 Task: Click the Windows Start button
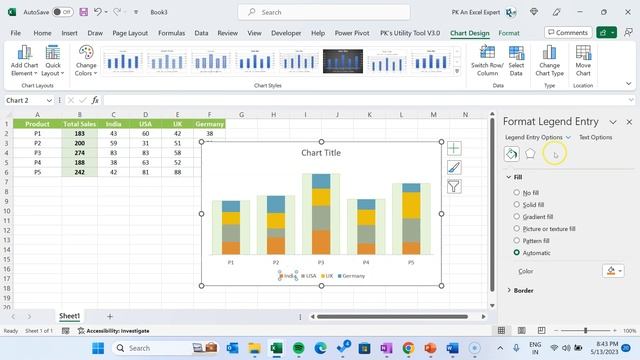pyautogui.click(x=98, y=348)
